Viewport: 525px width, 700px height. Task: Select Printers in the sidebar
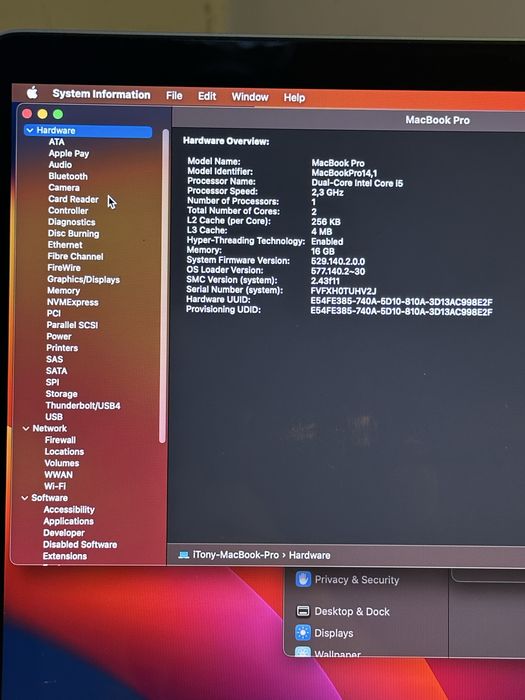pos(62,348)
